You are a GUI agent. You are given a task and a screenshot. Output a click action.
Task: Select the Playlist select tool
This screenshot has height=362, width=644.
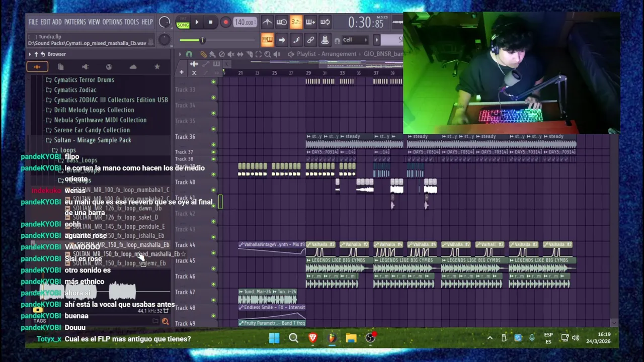(258, 54)
